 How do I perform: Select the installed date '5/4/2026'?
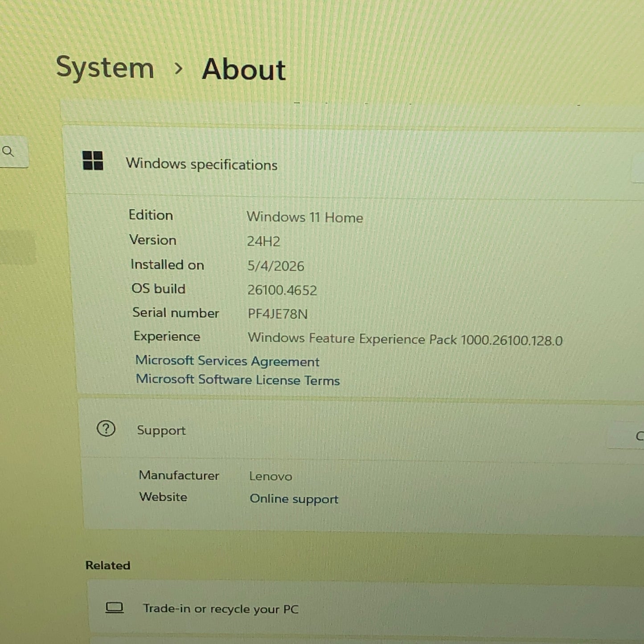click(x=275, y=266)
